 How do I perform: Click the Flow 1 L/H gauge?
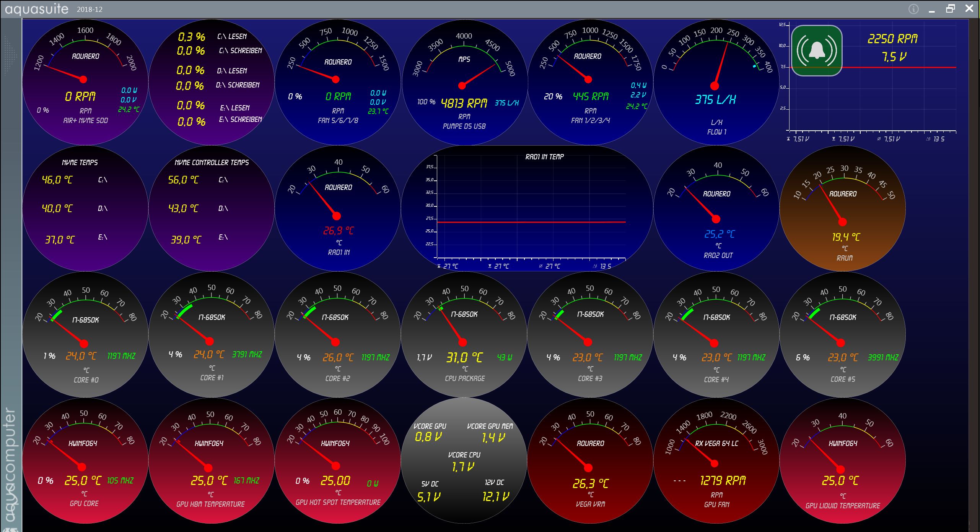[716, 82]
